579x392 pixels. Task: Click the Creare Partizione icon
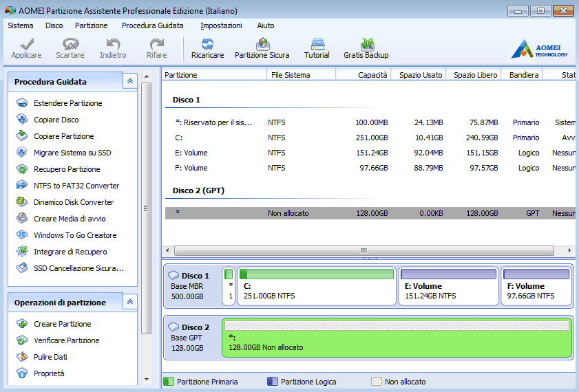[22, 324]
